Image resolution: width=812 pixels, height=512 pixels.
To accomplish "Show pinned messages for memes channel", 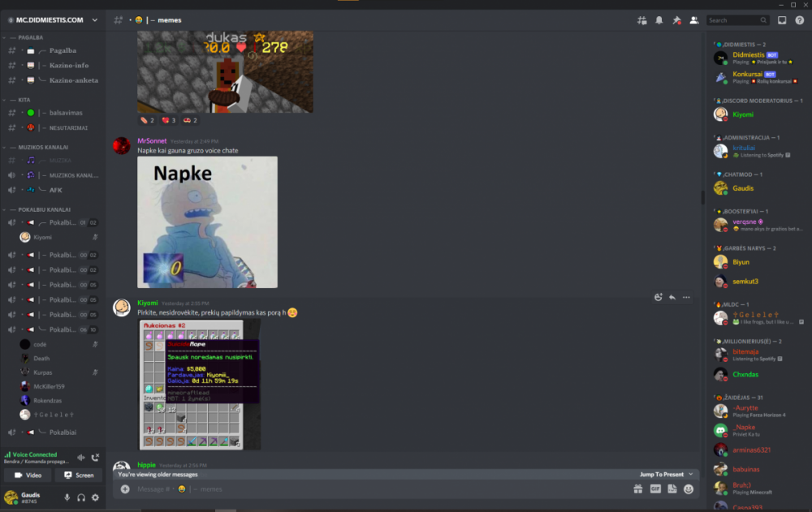I will 676,20.
